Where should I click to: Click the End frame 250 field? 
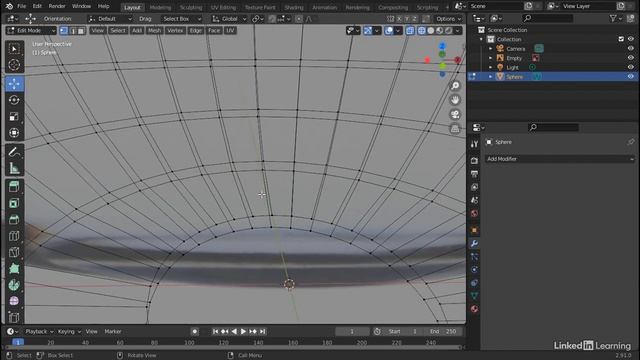tap(443, 332)
